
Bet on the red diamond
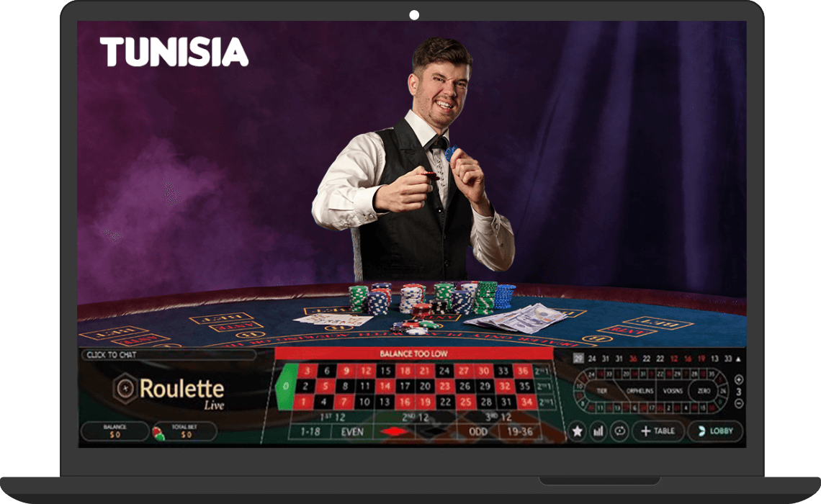[394, 432]
